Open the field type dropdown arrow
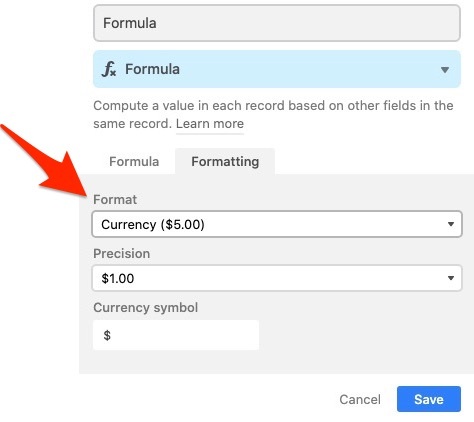 click(445, 70)
